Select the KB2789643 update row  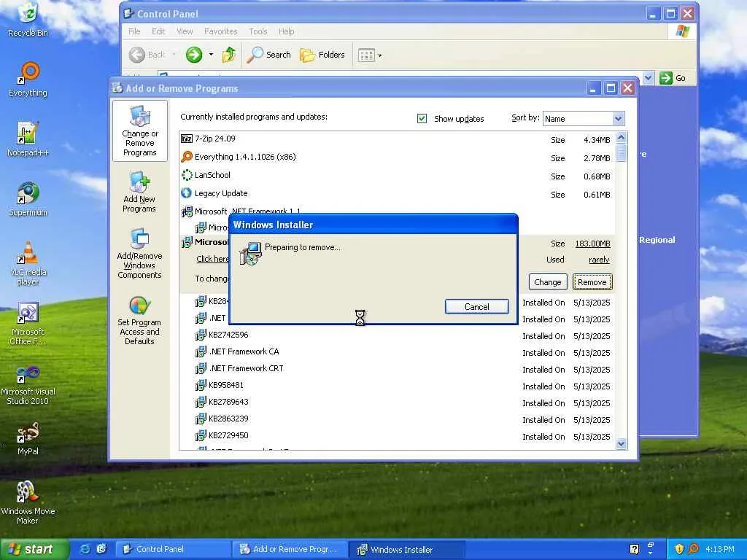[x=398, y=402]
